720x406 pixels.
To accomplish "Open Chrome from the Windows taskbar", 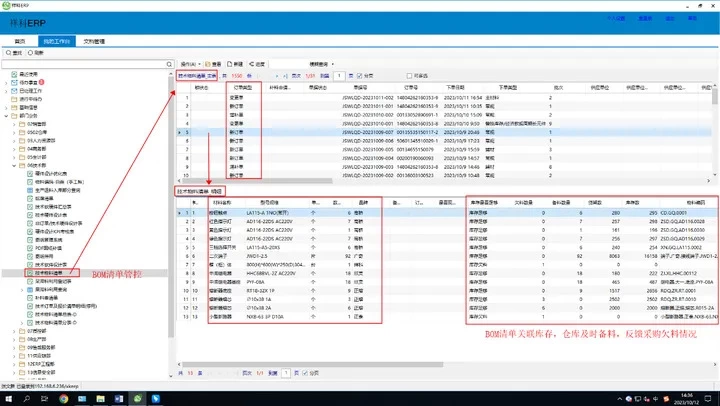I will [x=63, y=398].
